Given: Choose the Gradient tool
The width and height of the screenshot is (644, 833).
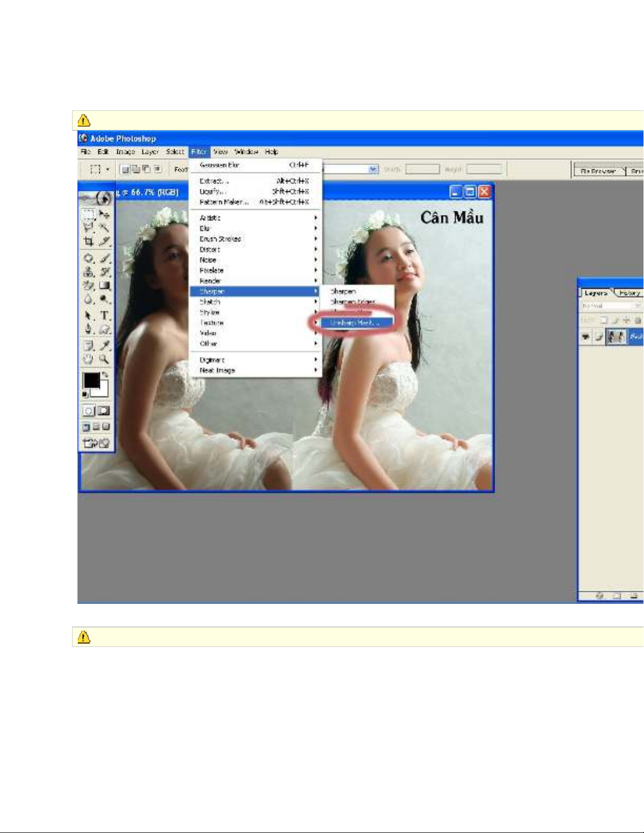Looking at the screenshot, I should point(105,286).
